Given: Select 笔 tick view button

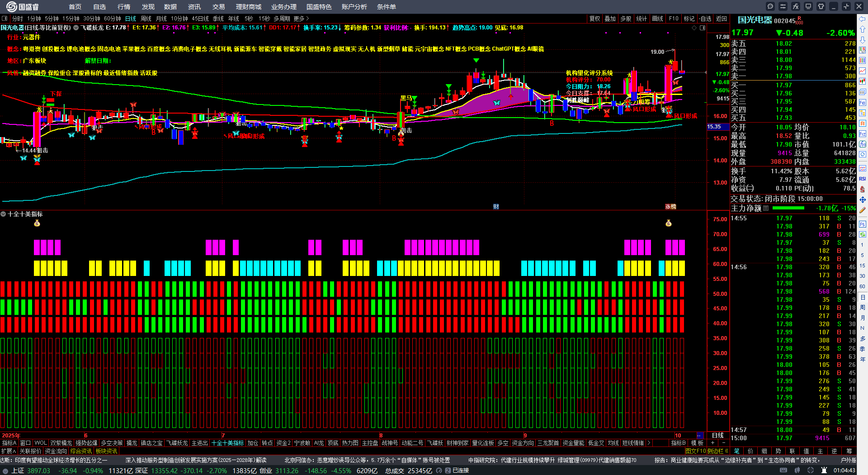Looking at the screenshot, I should pyautogui.click(x=736, y=451).
